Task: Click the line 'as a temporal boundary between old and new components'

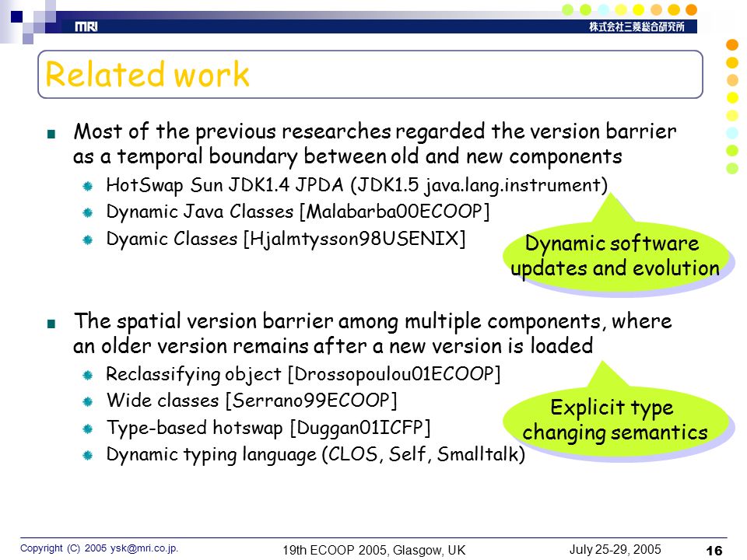Action: [x=348, y=156]
